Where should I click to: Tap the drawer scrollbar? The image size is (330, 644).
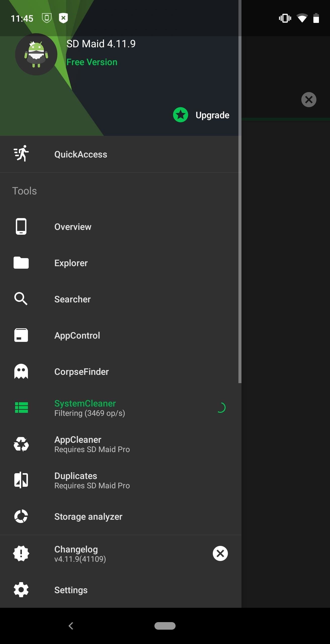pyautogui.click(x=240, y=191)
